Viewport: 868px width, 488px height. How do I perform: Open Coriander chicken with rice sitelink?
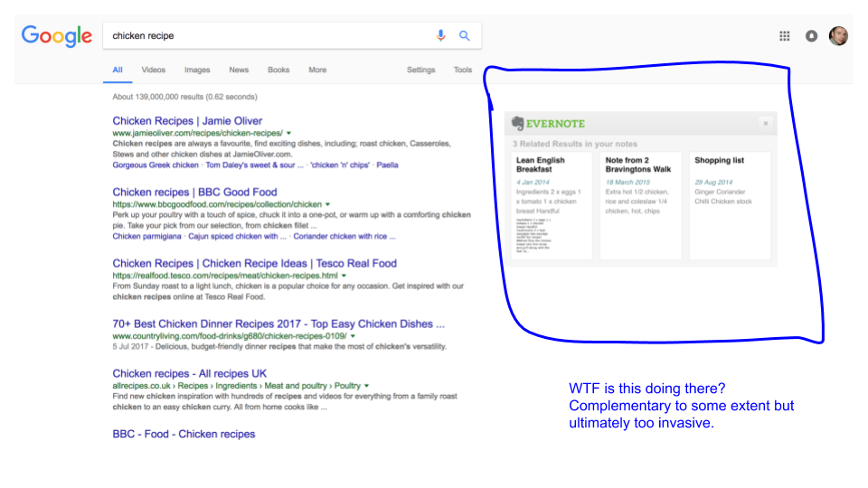coord(344,236)
